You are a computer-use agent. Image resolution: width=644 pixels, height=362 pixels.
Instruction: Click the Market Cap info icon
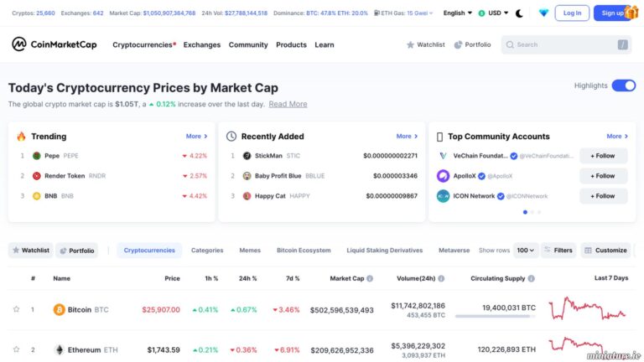tap(370, 278)
